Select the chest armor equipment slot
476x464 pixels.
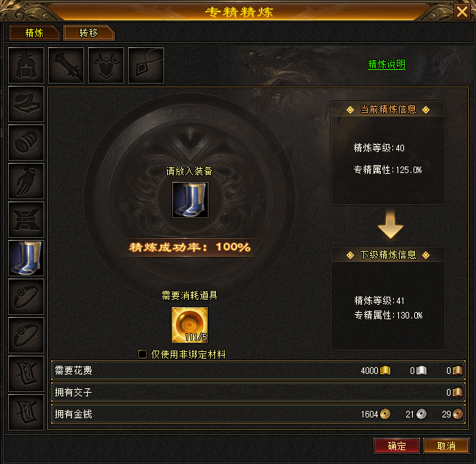click(106, 65)
